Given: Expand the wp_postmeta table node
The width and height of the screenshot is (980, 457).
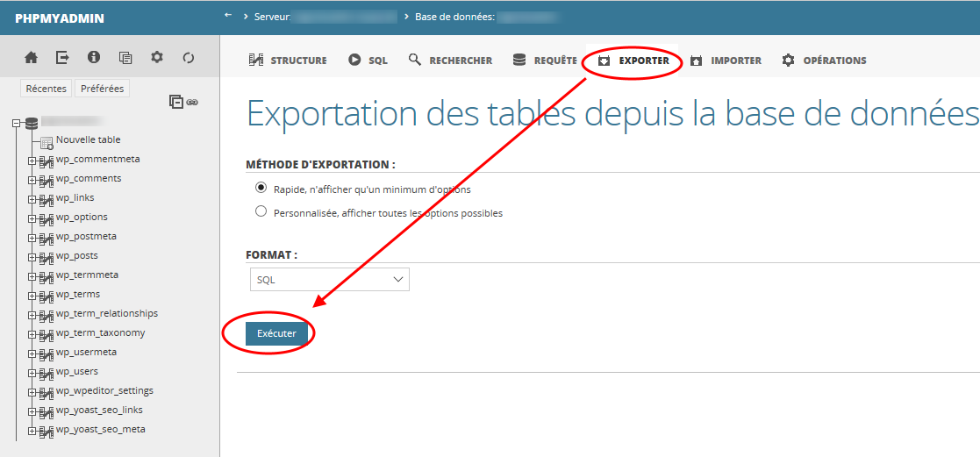Looking at the screenshot, I should tap(32, 239).
